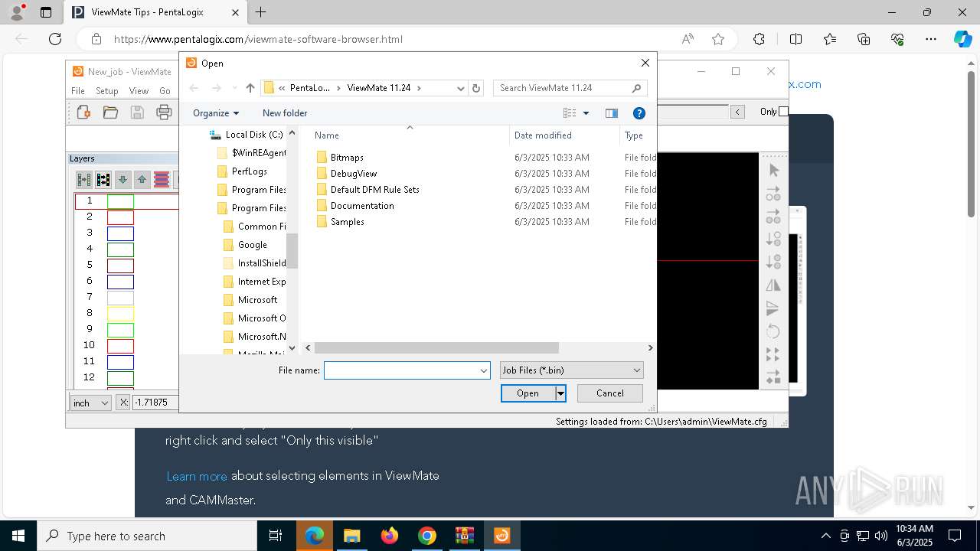
Task: Click the Search ViewMate 11.24 field
Action: [570, 88]
